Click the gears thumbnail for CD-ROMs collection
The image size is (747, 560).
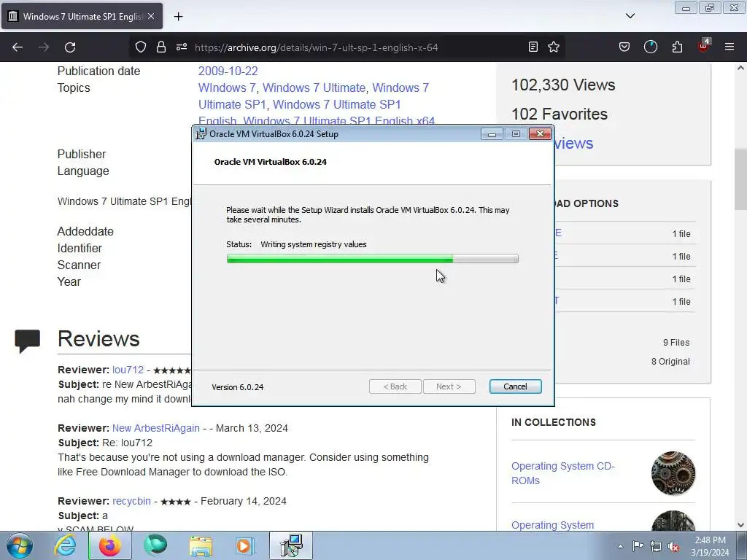[x=673, y=473]
